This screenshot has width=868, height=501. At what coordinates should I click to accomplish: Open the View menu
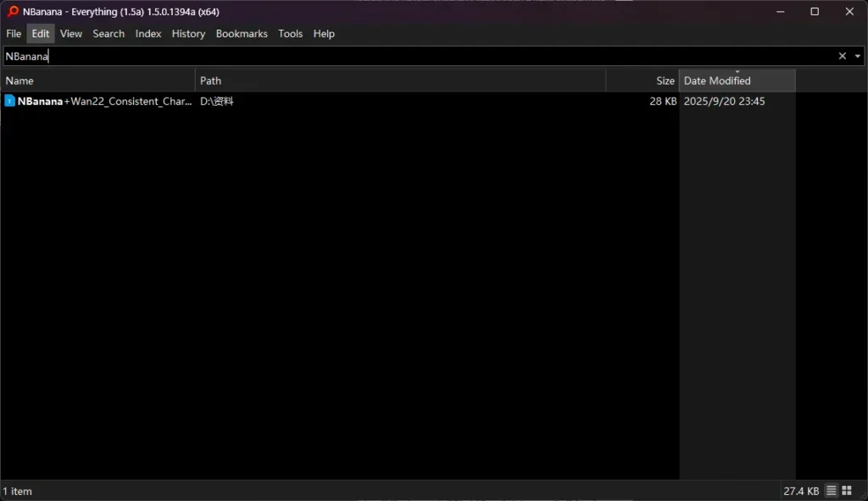(71, 34)
